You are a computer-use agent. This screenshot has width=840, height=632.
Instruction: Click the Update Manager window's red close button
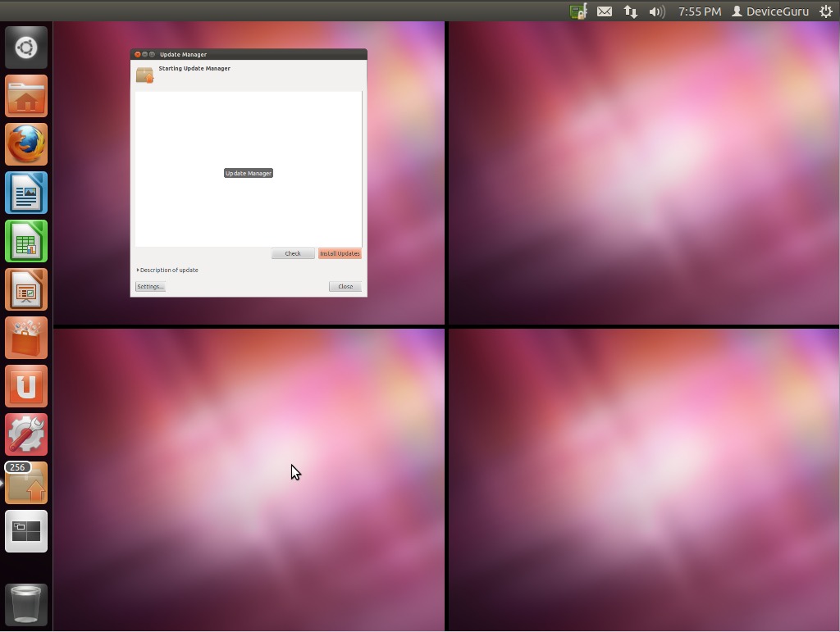click(138, 54)
